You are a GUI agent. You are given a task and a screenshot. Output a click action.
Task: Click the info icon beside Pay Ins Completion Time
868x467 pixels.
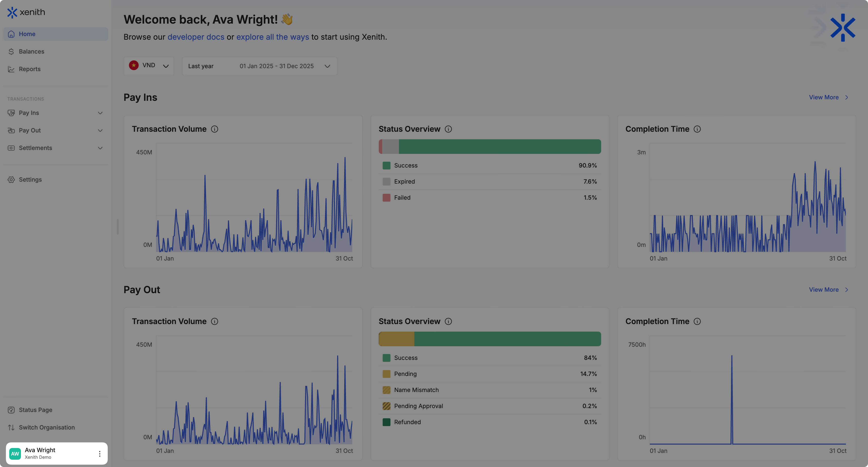tap(697, 129)
